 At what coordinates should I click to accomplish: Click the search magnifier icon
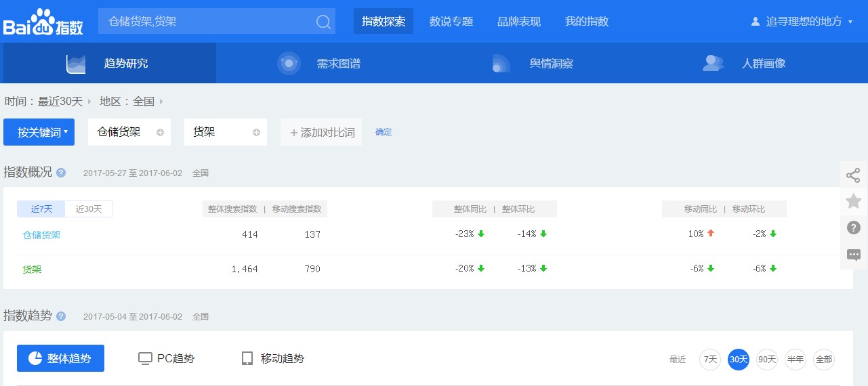pyautogui.click(x=323, y=22)
